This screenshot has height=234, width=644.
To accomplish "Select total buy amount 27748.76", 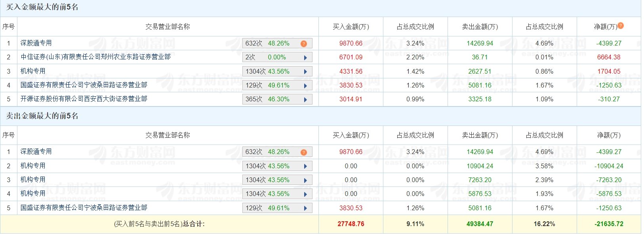I will tap(351, 224).
